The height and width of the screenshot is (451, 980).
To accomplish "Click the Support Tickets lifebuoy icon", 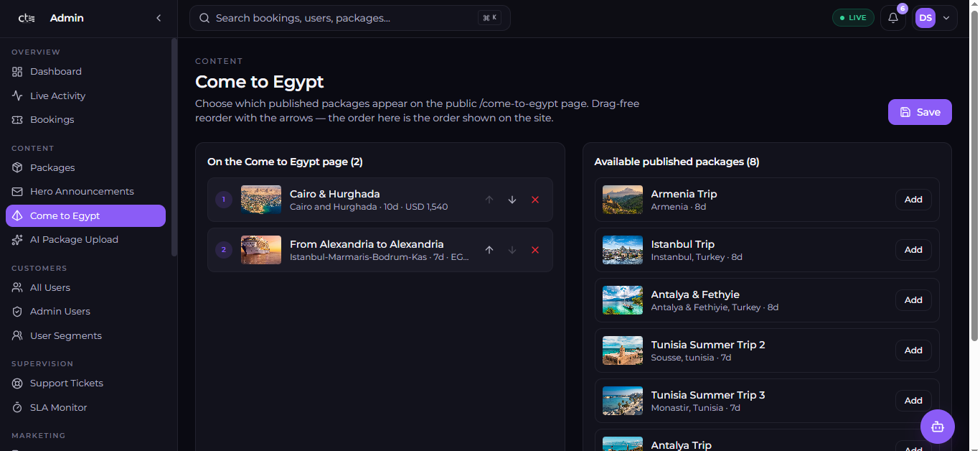I will click(x=17, y=383).
